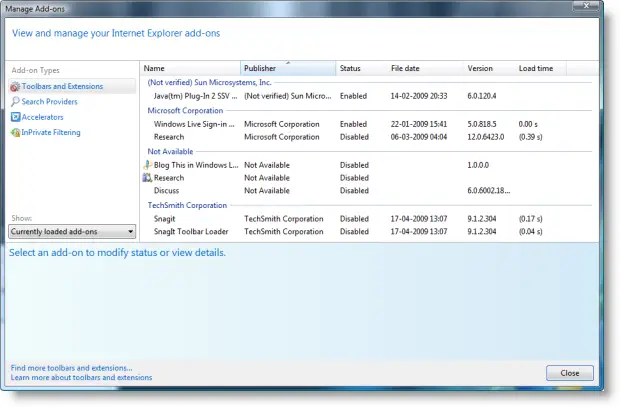Select the Java Plug-In 2 SSV add-on row
The width and height of the screenshot is (620, 407).
194,96
